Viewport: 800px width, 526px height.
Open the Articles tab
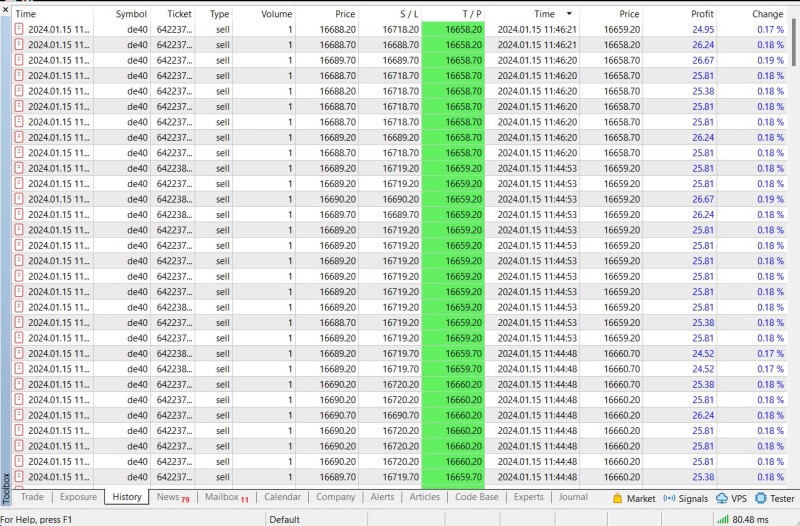tap(424, 497)
